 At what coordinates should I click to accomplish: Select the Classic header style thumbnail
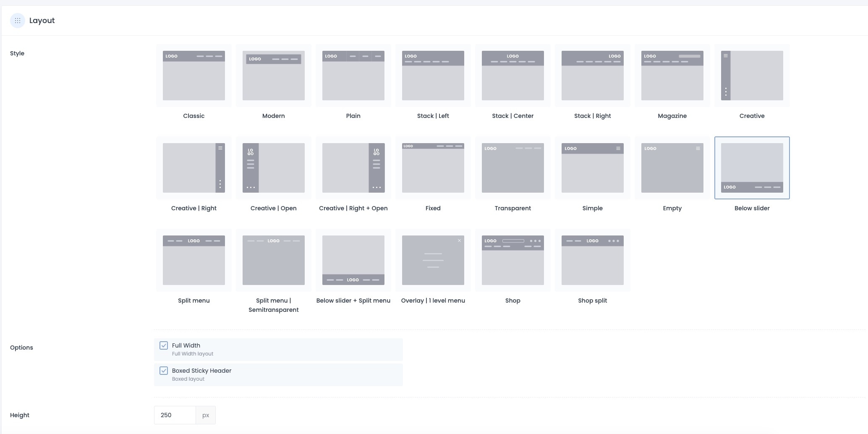(x=193, y=76)
